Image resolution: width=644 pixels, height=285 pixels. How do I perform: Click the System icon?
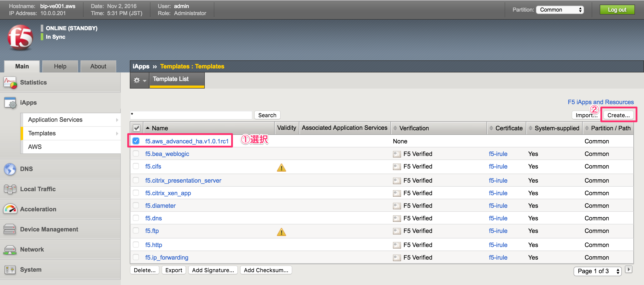pos(10,270)
